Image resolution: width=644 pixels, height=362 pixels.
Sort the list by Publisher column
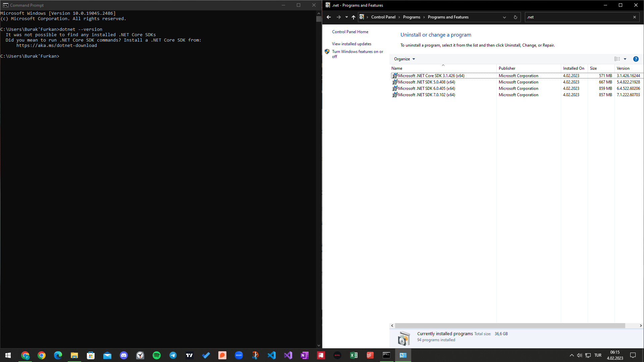[x=507, y=68]
